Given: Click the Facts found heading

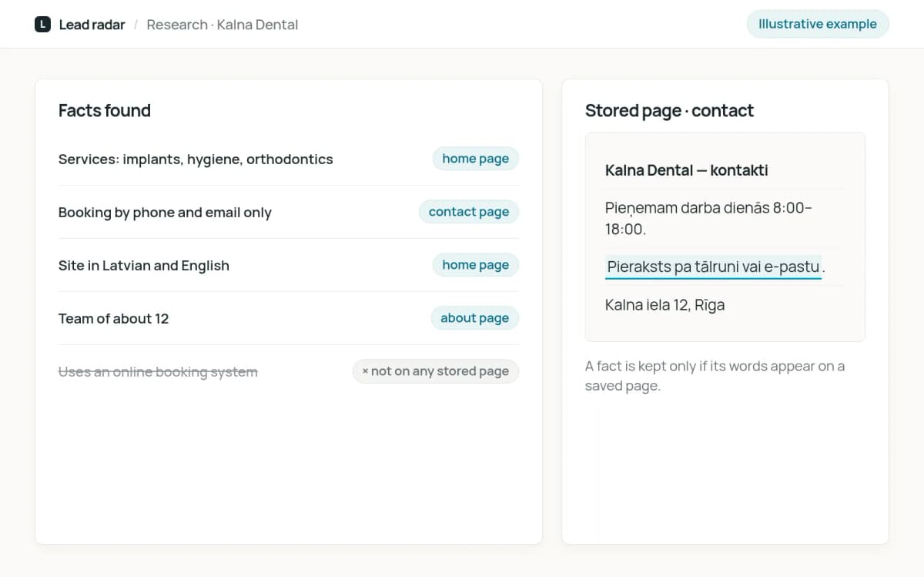Looking at the screenshot, I should click(105, 110).
